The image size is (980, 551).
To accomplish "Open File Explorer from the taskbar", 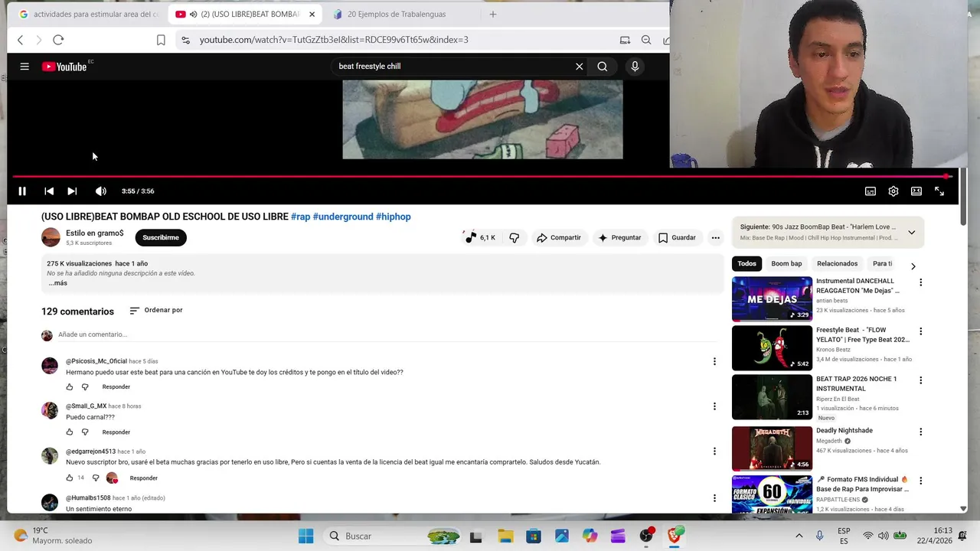I will click(x=505, y=536).
